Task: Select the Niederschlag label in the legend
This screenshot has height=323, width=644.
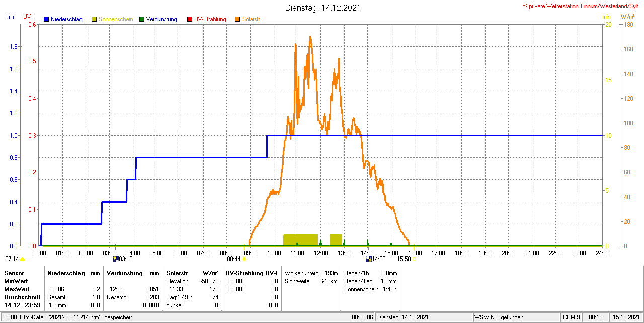Action: tap(66, 19)
